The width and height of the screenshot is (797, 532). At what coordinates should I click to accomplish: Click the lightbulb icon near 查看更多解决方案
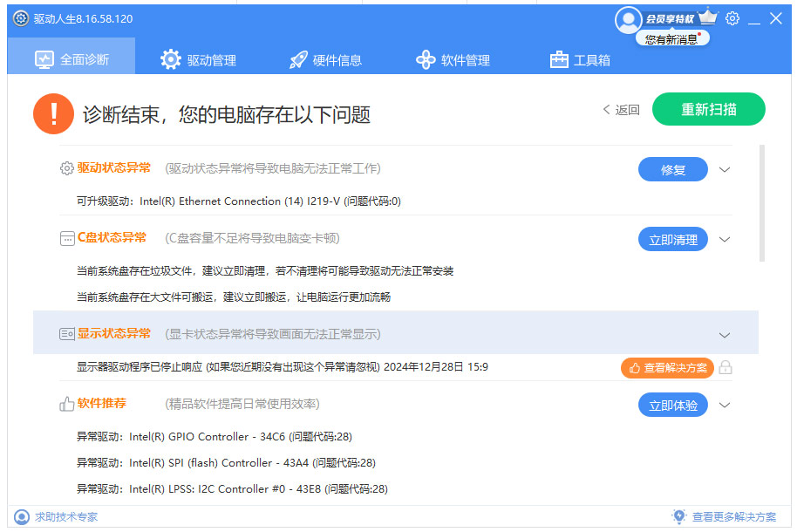pos(680,517)
